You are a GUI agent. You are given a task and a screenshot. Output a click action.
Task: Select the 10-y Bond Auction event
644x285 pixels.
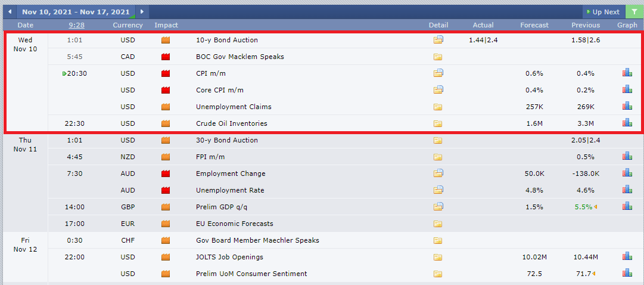pyautogui.click(x=227, y=40)
